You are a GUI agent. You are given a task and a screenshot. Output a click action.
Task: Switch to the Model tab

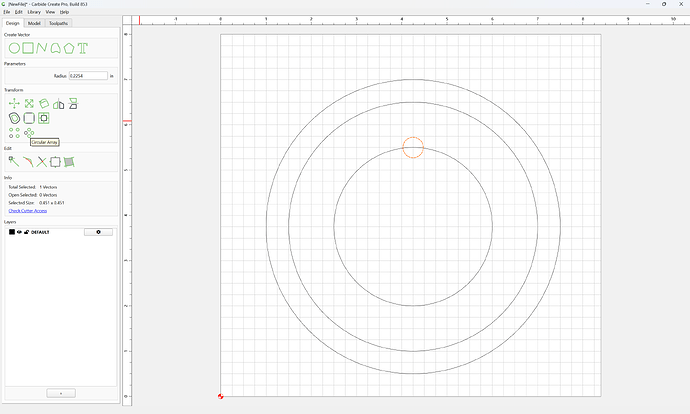click(x=34, y=23)
